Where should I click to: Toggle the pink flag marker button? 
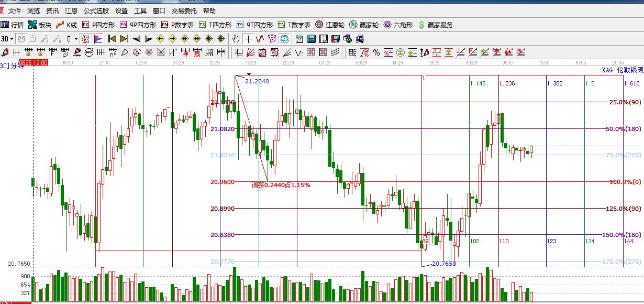tap(97, 39)
